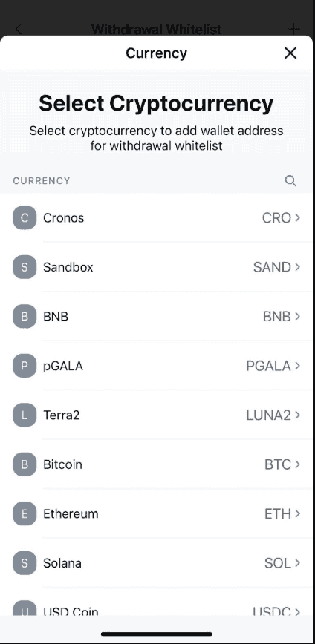
Task: Tap the Ethereum 'E' coin icon
Action: [x=25, y=513]
